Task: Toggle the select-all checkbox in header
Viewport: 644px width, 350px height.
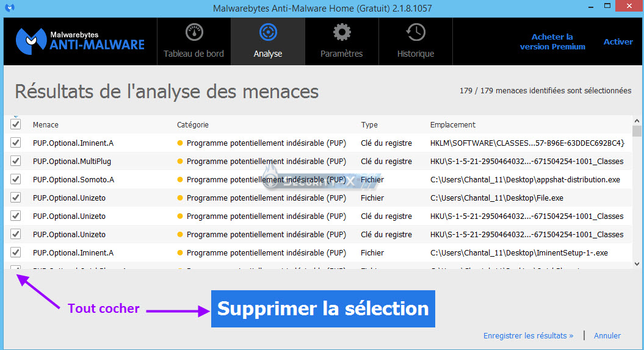Action: 16,124
